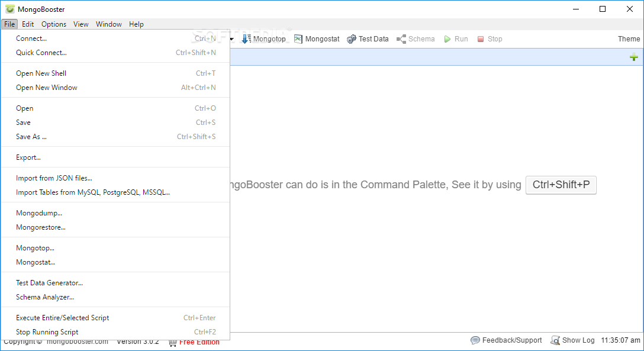Click the red Stop icon
Screen dimensions: 644x351
coord(481,39)
